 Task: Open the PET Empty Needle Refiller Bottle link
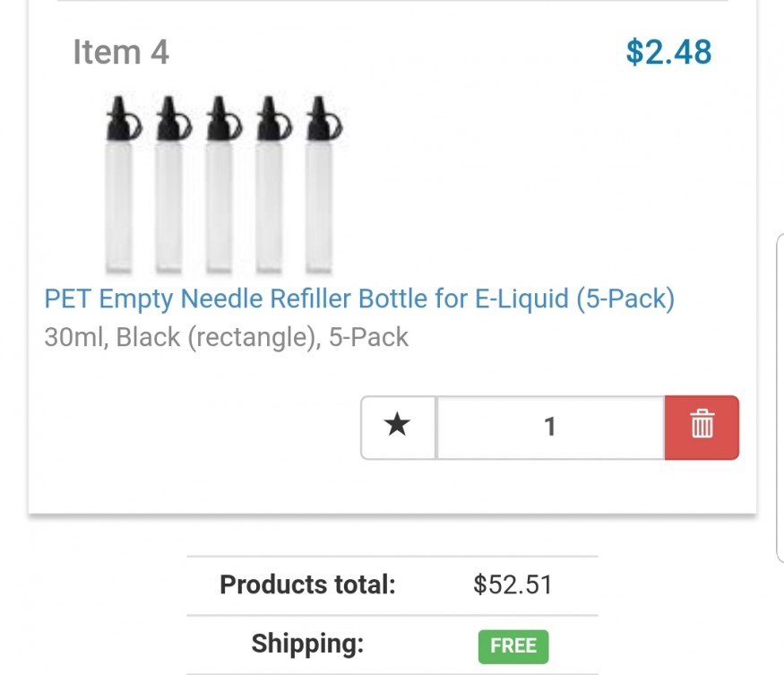coord(358,298)
